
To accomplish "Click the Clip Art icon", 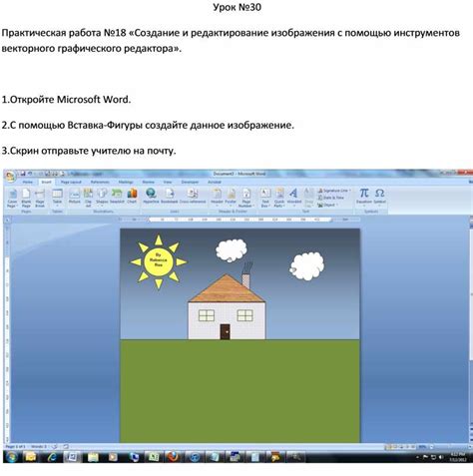I will click(88, 197).
